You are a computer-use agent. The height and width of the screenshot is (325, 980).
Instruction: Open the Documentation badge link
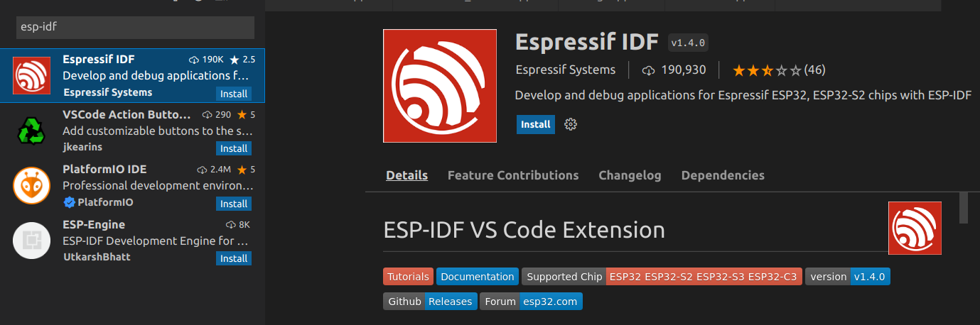pyautogui.click(x=477, y=277)
